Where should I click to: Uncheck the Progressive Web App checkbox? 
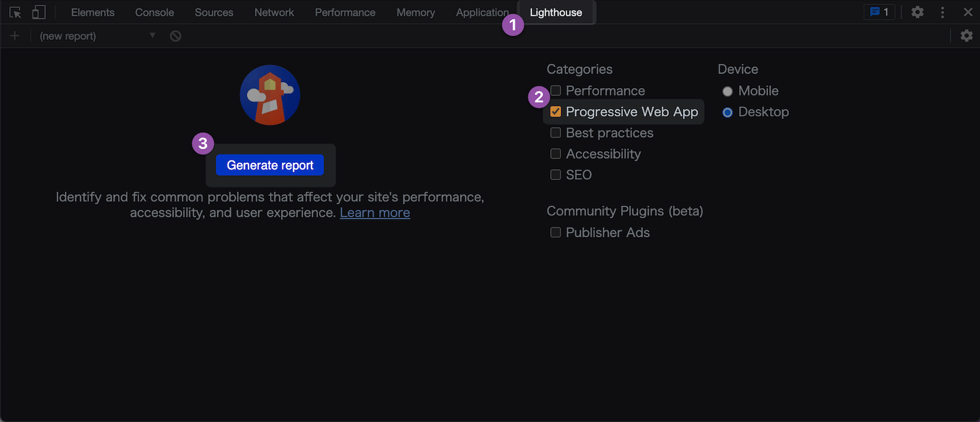click(556, 111)
